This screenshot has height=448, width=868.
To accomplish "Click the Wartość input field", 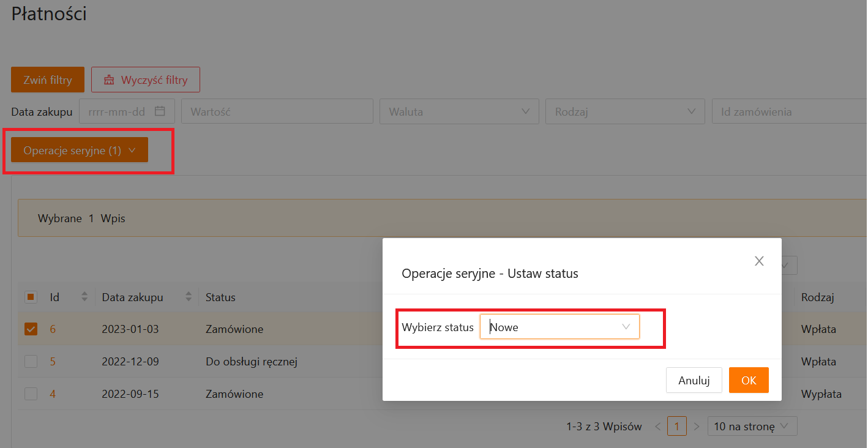I will coord(277,112).
